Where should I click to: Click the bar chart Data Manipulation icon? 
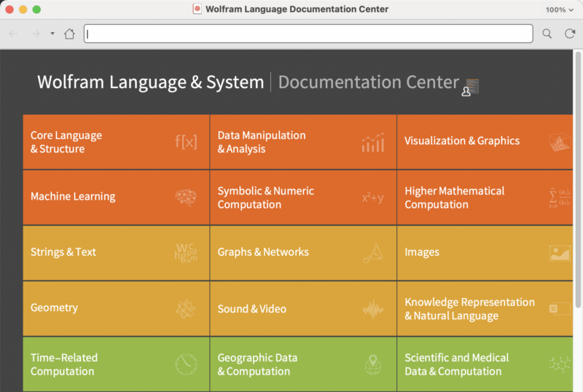tap(373, 142)
